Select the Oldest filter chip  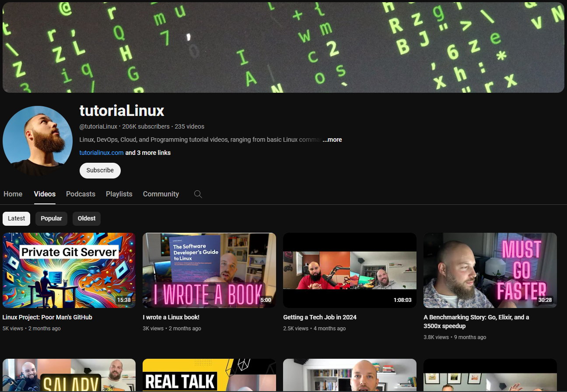pyautogui.click(x=86, y=218)
